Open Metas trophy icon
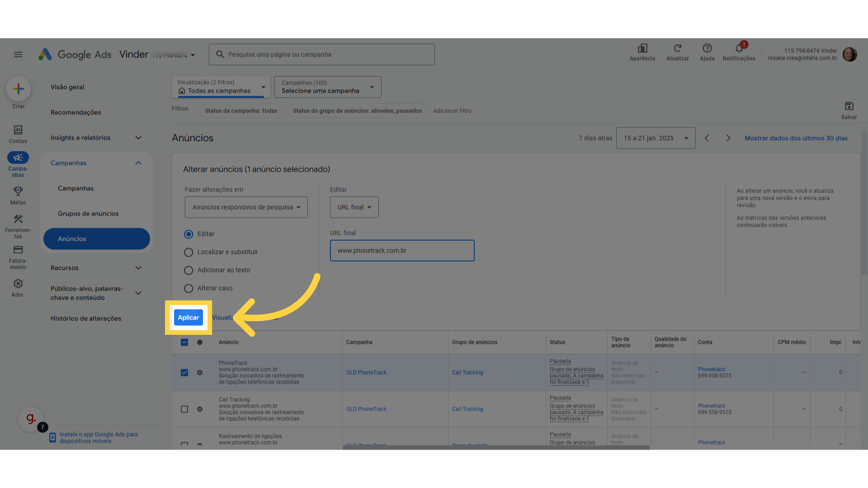This screenshot has height=488, width=868. [x=18, y=191]
